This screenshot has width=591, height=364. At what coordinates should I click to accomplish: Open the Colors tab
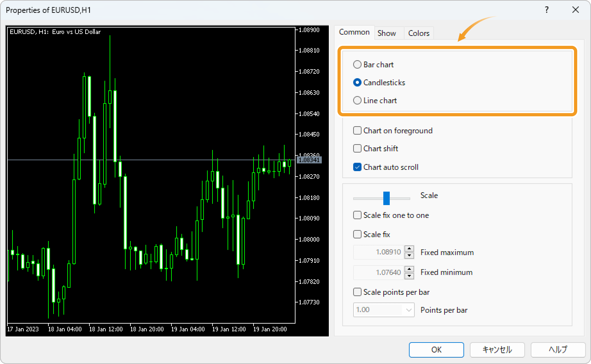pos(419,33)
